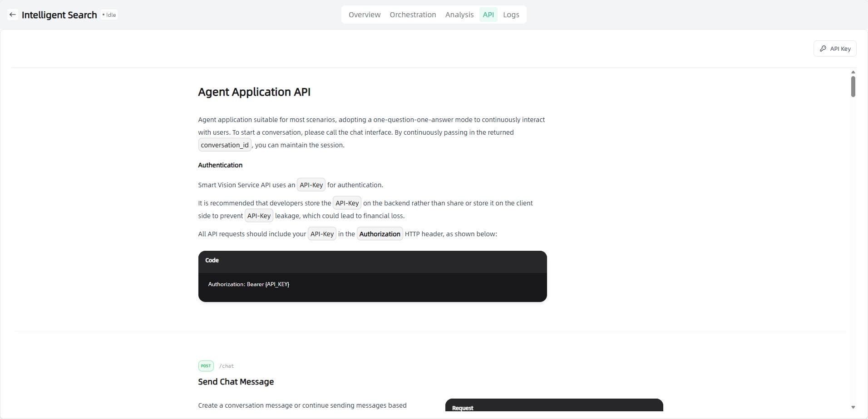Screen dimensions: 868x419
Task: Click the back arrow beside Intelligent Search
Action: [13, 15]
